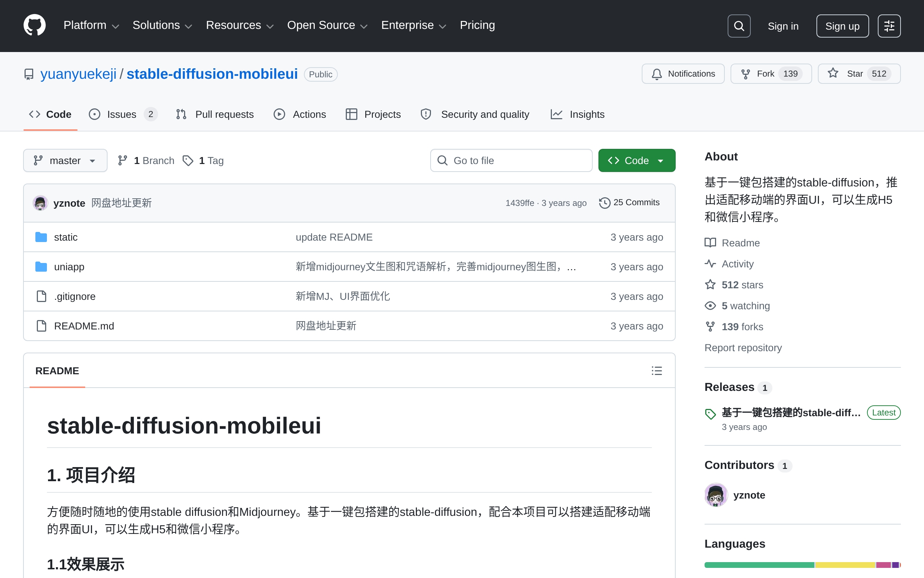Open the README outline list icon

point(657,371)
